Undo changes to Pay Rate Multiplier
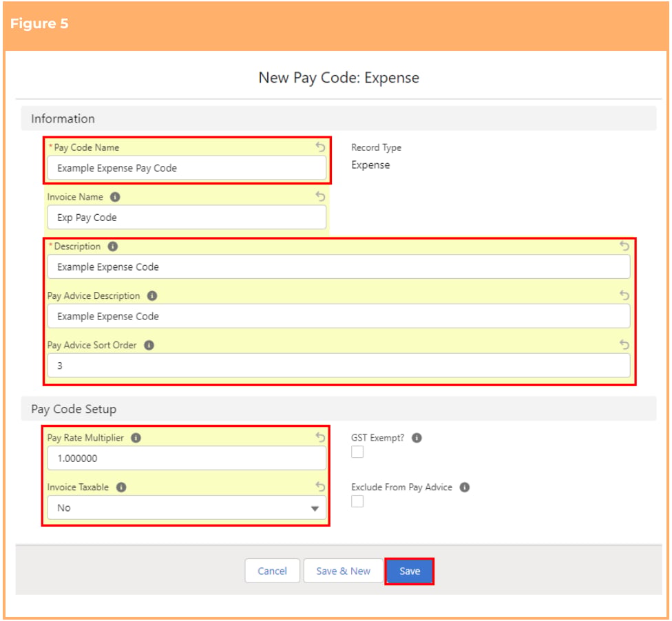The height and width of the screenshot is (621, 672). pyautogui.click(x=320, y=437)
